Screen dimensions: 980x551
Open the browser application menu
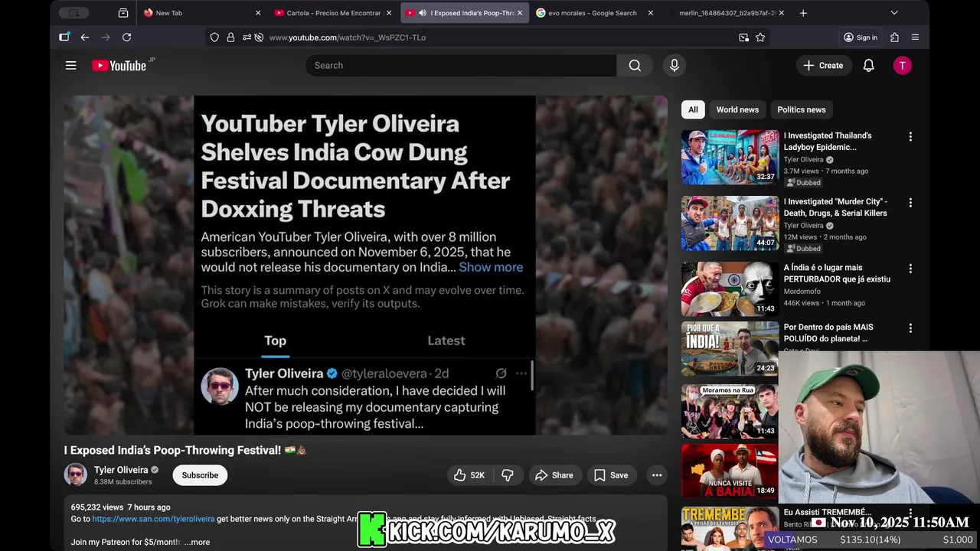pyautogui.click(x=915, y=37)
